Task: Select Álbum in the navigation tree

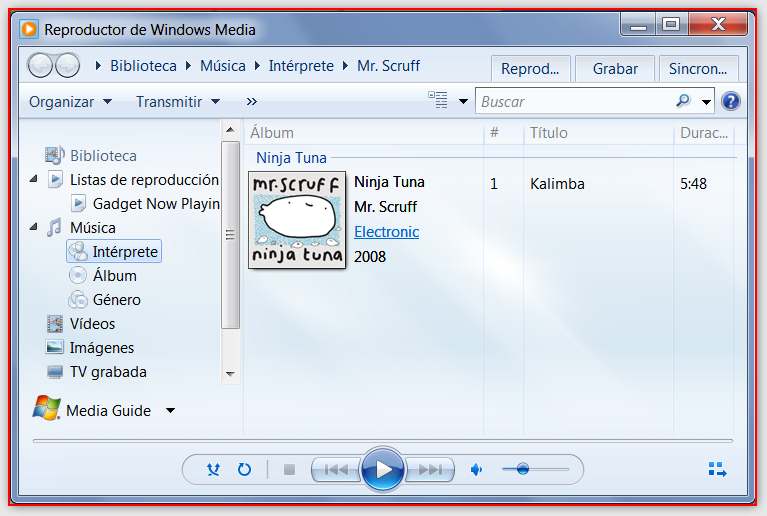Action: pos(114,275)
